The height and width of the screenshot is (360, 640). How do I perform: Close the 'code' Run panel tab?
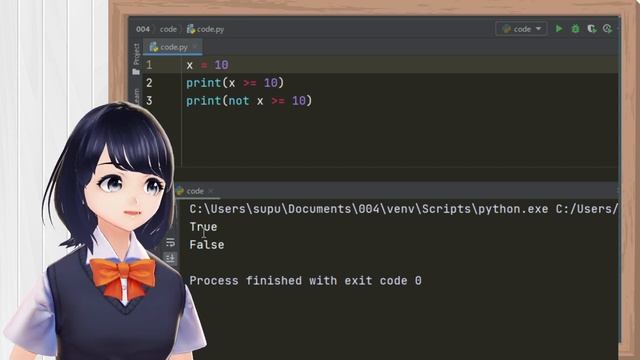coord(211,191)
